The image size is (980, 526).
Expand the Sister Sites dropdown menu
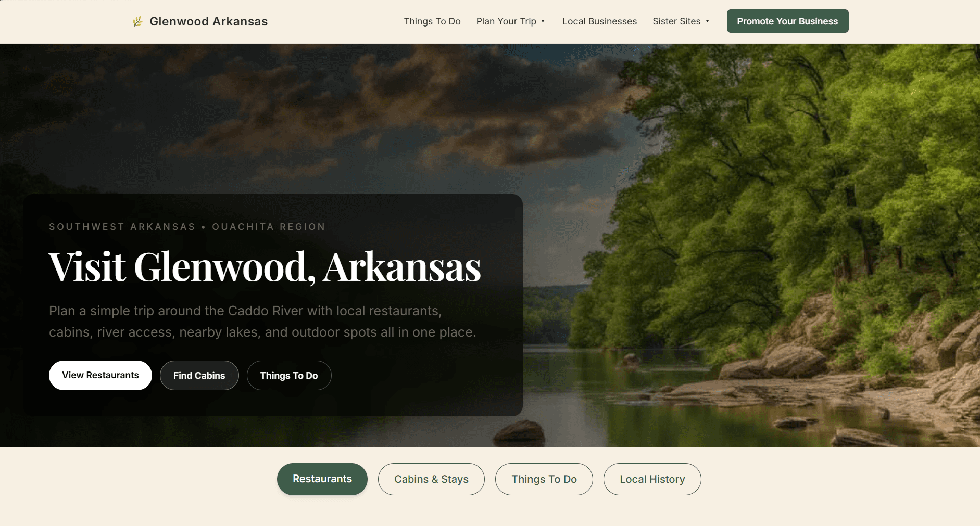click(x=681, y=21)
